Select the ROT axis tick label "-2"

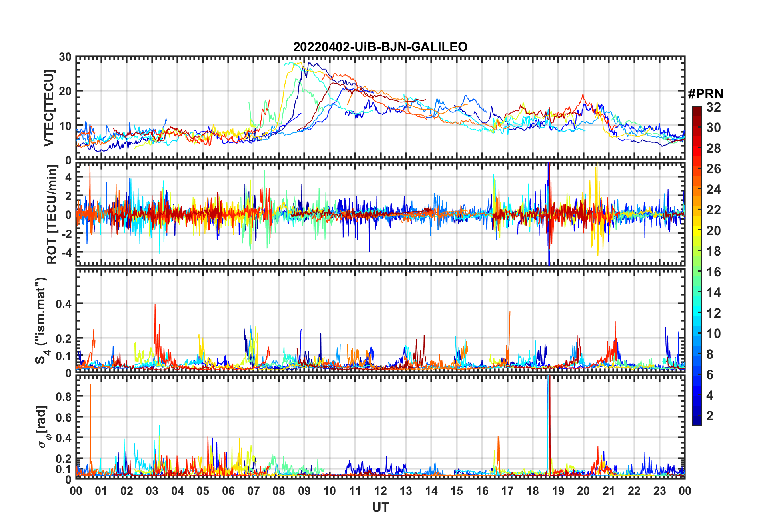[66, 234]
